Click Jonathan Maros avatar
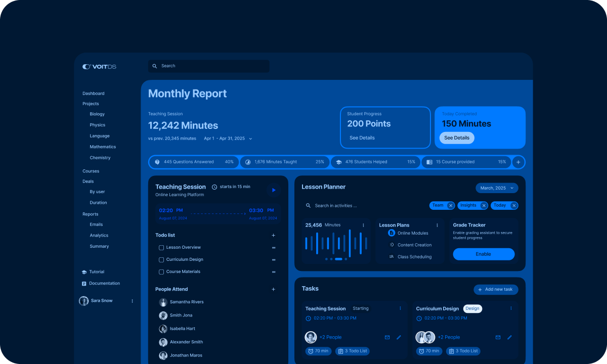The image size is (607, 364). pyautogui.click(x=163, y=355)
